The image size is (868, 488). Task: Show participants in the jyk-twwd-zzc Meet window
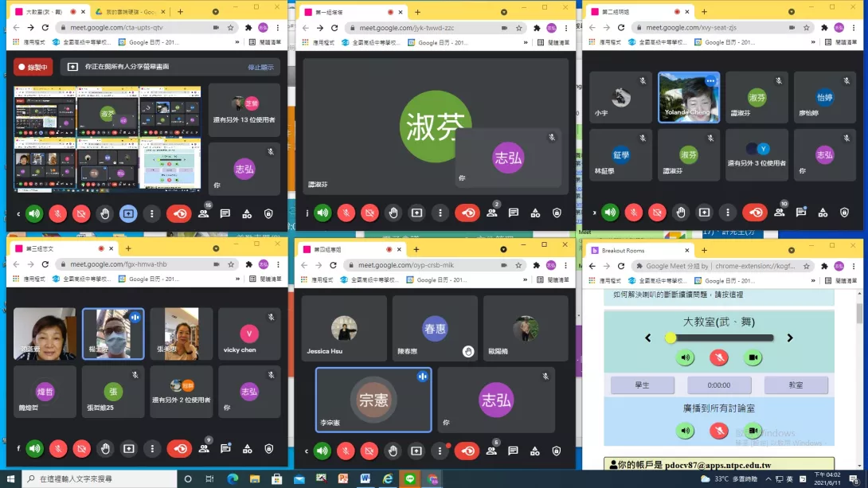[x=492, y=213]
